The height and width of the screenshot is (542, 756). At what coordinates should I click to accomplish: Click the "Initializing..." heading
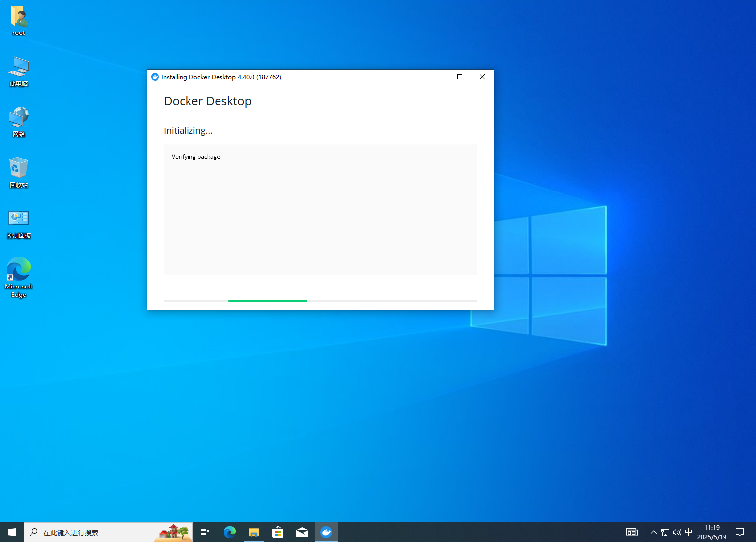coord(188,131)
